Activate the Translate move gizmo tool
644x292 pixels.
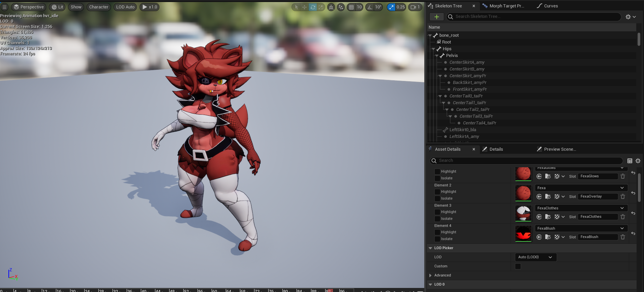304,7
